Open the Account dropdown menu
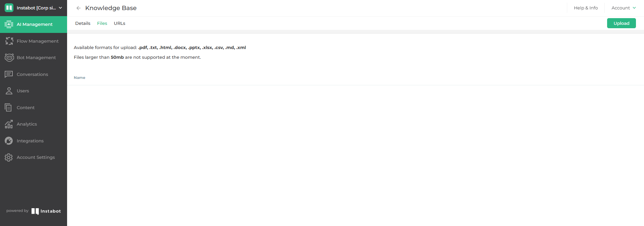Image resolution: width=644 pixels, height=226 pixels. coord(624,8)
